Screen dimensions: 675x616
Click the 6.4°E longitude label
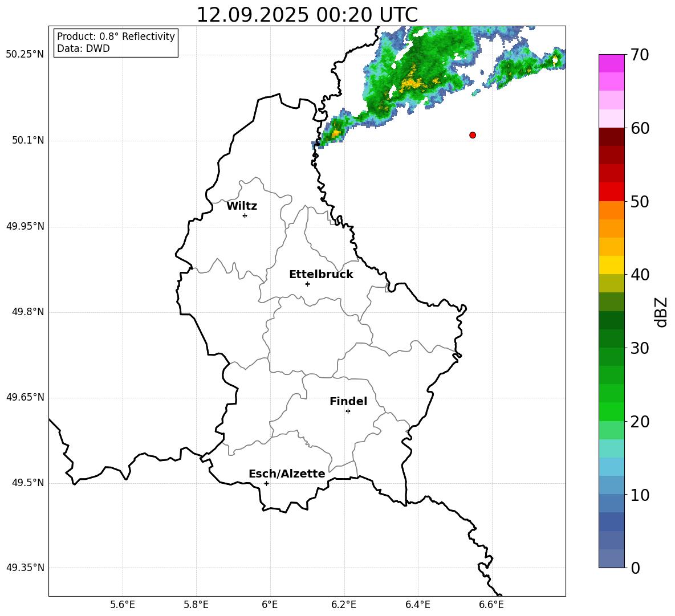(x=417, y=605)
